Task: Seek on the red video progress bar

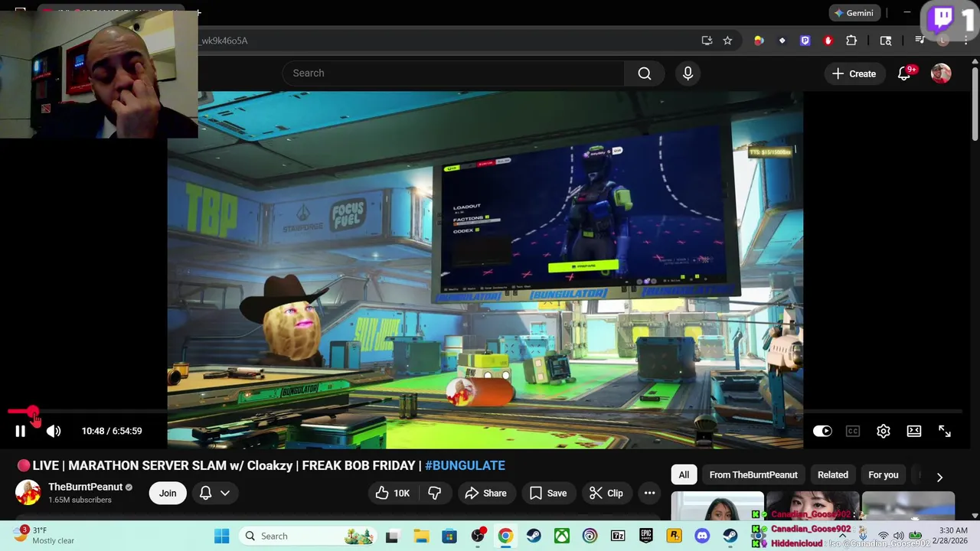Action: pyautogui.click(x=485, y=412)
